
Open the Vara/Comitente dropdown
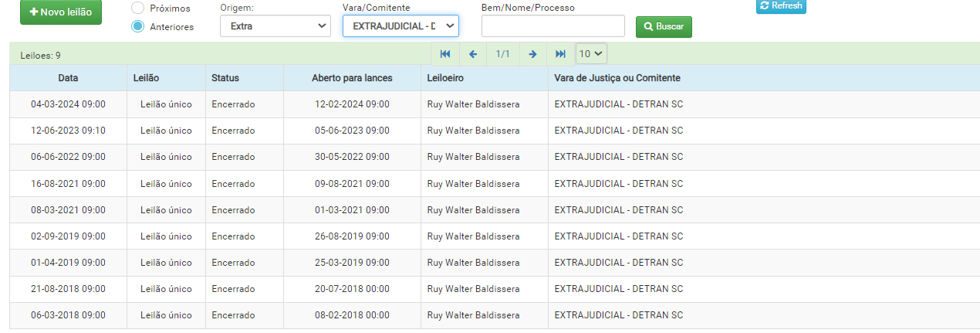(x=400, y=26)
